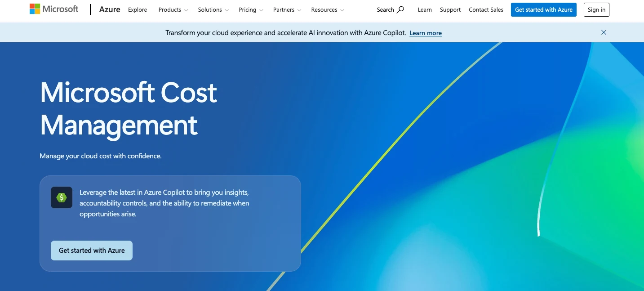The width and height of the screenshot is (644, 291).
Task: Dismiss the Azure Copilot banner
Action: [604, 32]
